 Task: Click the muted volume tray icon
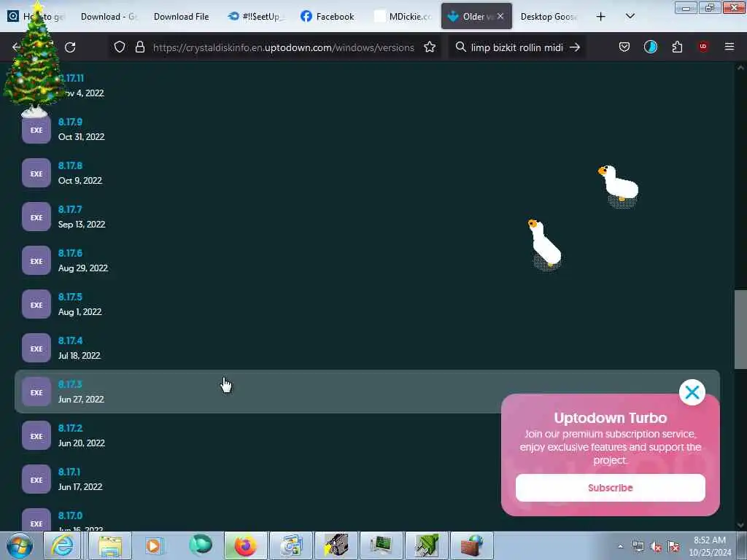point(656,547)
